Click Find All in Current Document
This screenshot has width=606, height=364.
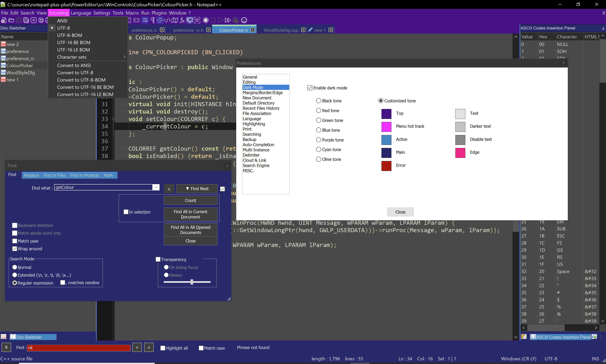point(190,214)
